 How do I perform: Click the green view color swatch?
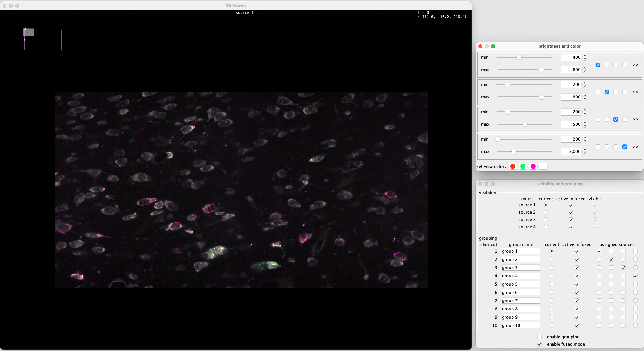click(523, 166)
